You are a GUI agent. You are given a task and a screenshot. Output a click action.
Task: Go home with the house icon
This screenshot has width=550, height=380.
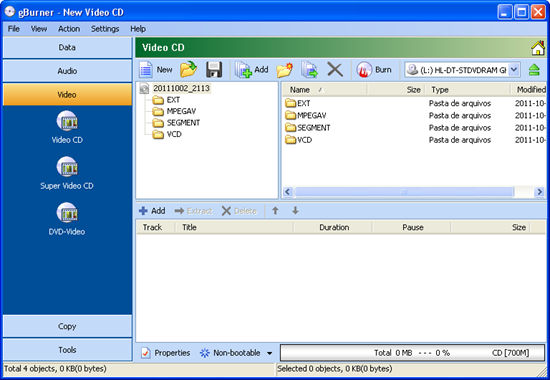[x=538, y=48]
